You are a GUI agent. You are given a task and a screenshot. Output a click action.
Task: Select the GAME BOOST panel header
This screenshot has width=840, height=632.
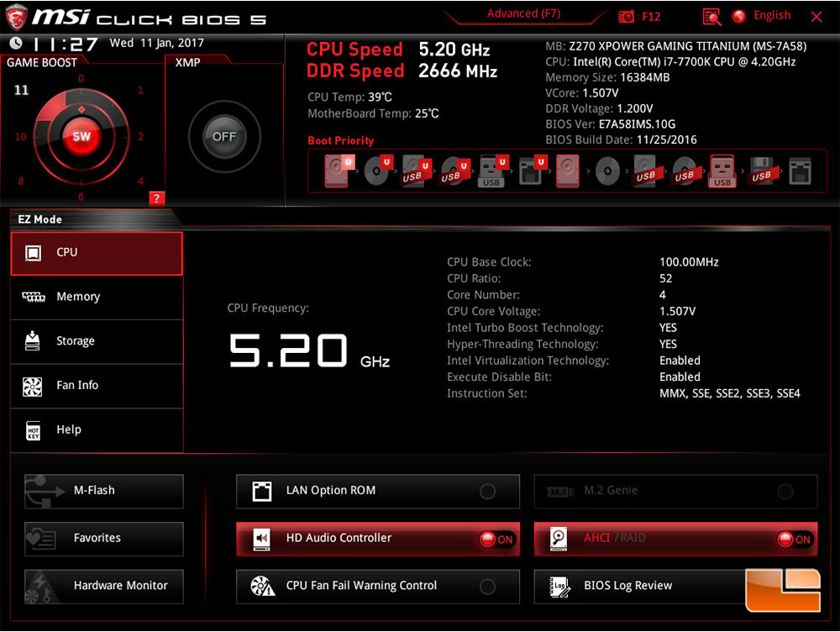(x=42, y=63)
